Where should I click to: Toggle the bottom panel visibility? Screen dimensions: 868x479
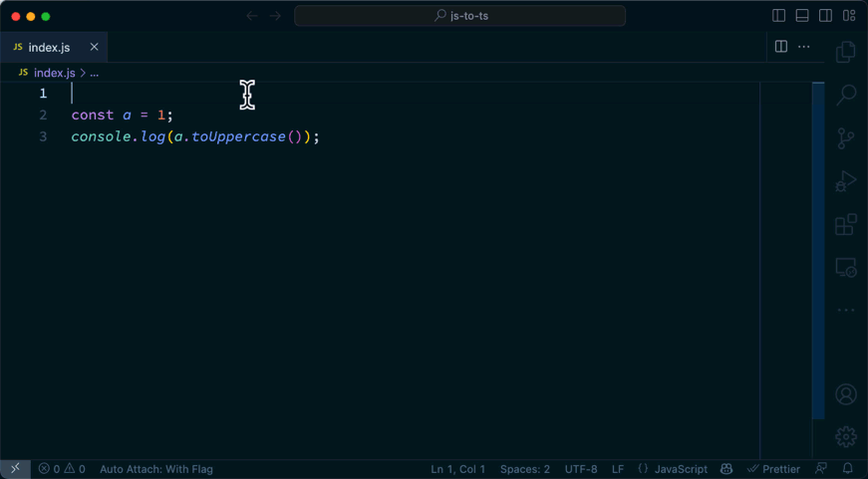coord(802,16)
